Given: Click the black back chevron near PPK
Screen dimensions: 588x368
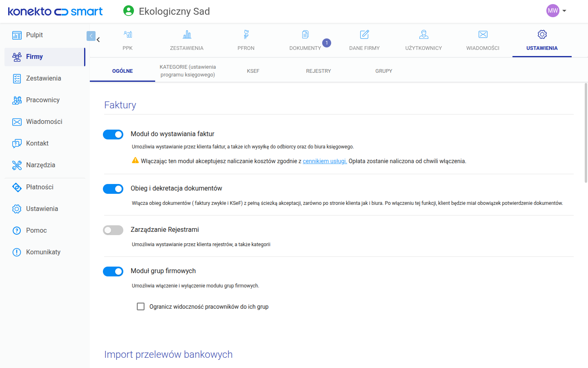Looking at the screenshot, I should pyautogui.click(x=98, y=40).
